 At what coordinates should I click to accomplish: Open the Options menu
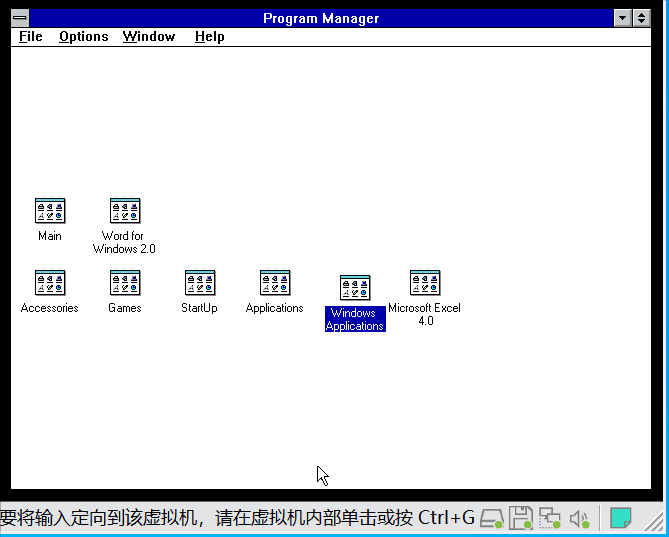84,37
